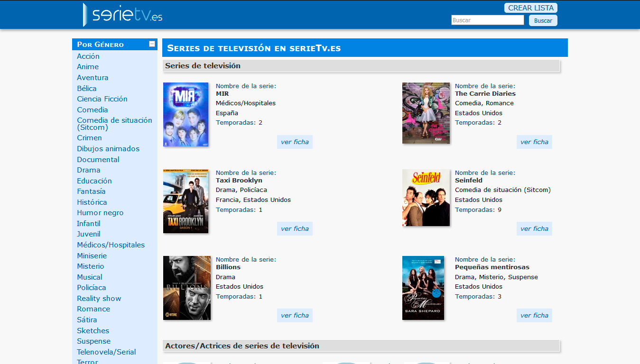Browse the Educación genre
The image size is (640, 364).
coord(94,181)
